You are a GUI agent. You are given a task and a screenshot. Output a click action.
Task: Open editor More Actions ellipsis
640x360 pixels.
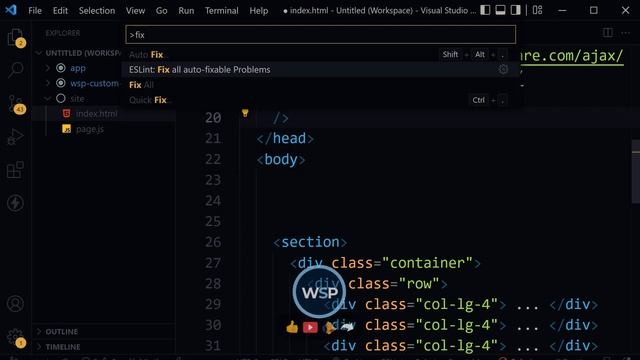(x=625, y=33)
